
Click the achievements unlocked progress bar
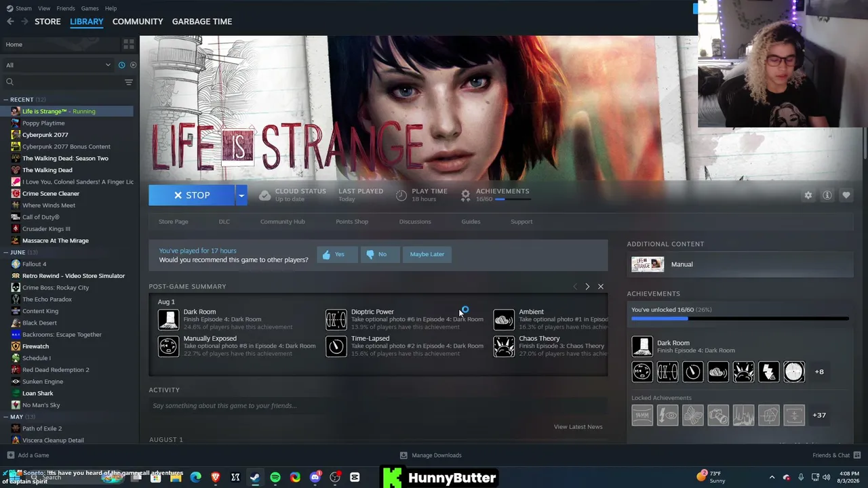coord(740,319)
